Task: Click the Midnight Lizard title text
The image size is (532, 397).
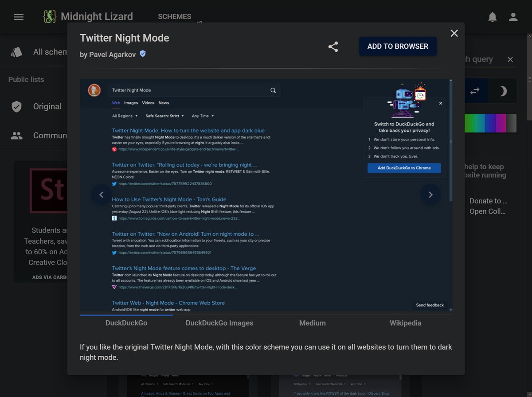Action: (97, 17)
